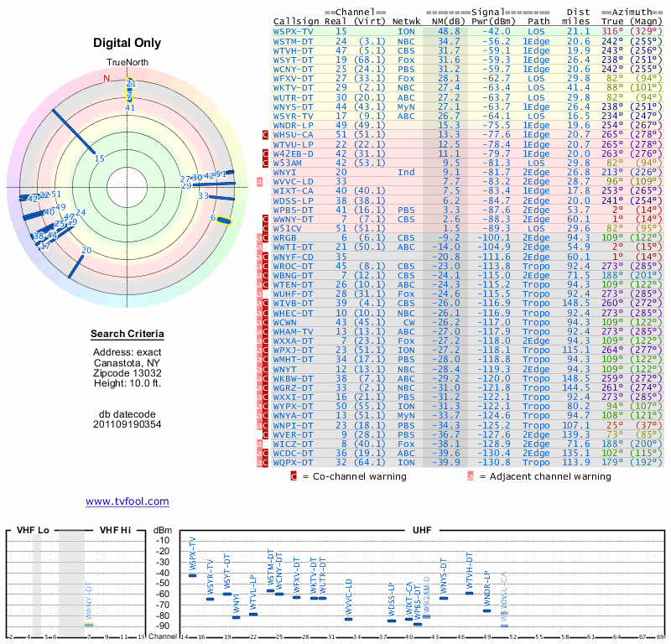Click the WSPX-TV marker in UHF chart
The height and width of the screenshot is (644, 671).
click(193, 575)
